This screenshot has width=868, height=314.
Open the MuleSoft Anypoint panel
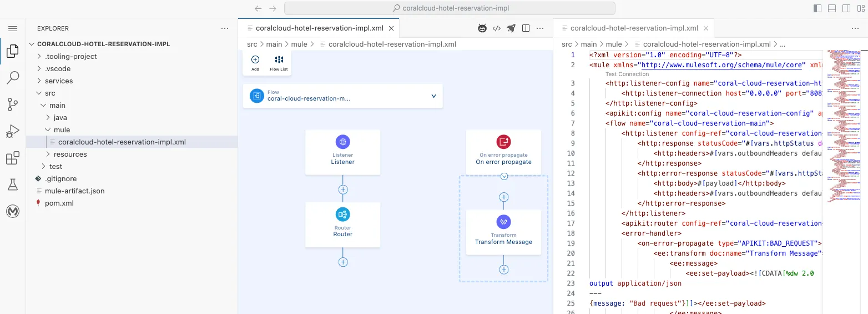[x=13, y=212]
